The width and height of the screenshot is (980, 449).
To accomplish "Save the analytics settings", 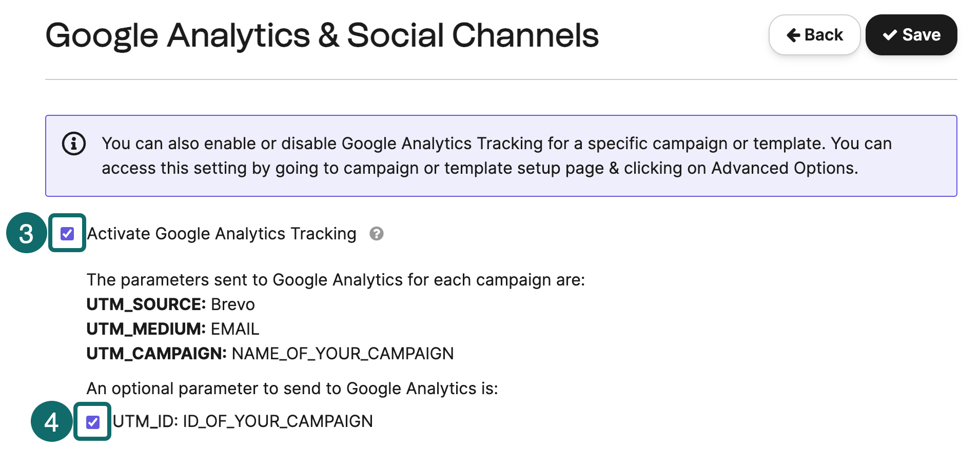I will click(911, 35).
